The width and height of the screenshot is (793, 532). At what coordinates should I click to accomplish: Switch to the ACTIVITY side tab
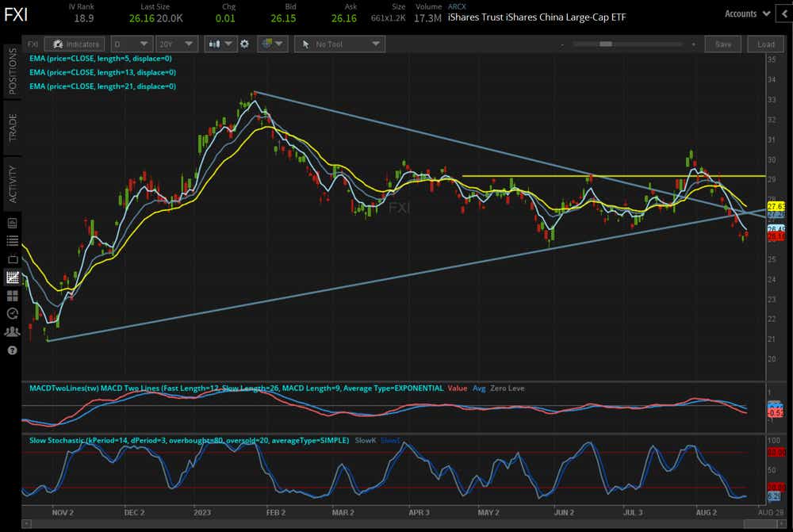pyautogui.click(x=13, y=184)
